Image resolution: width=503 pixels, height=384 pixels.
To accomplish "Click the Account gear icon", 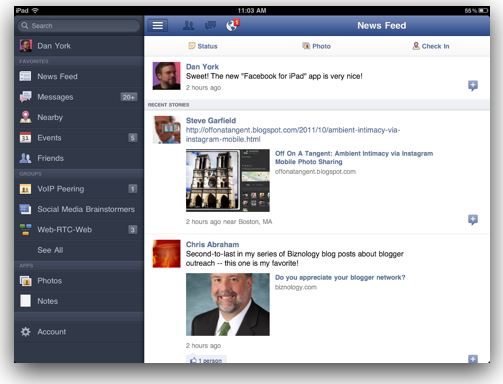I will (x=25, y=332).
